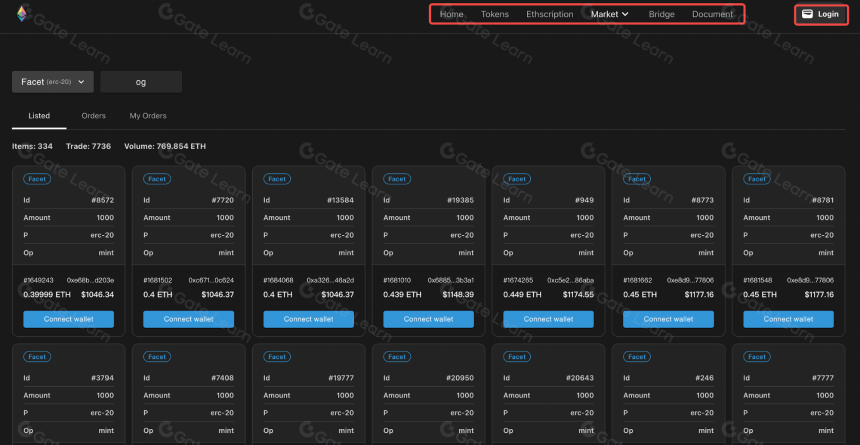Click the USD value '$1174.55'
This screenshot has height=445, width=860.
578,295
